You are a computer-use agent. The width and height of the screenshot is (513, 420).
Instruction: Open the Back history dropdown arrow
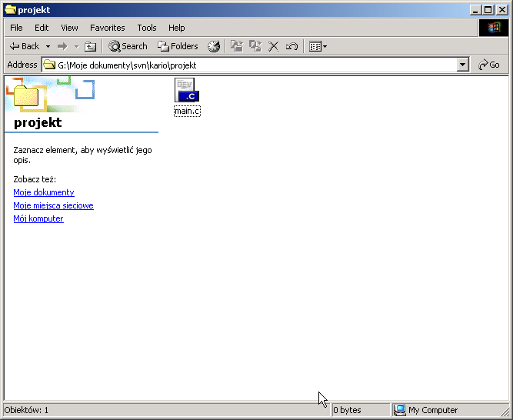point(48,46)
